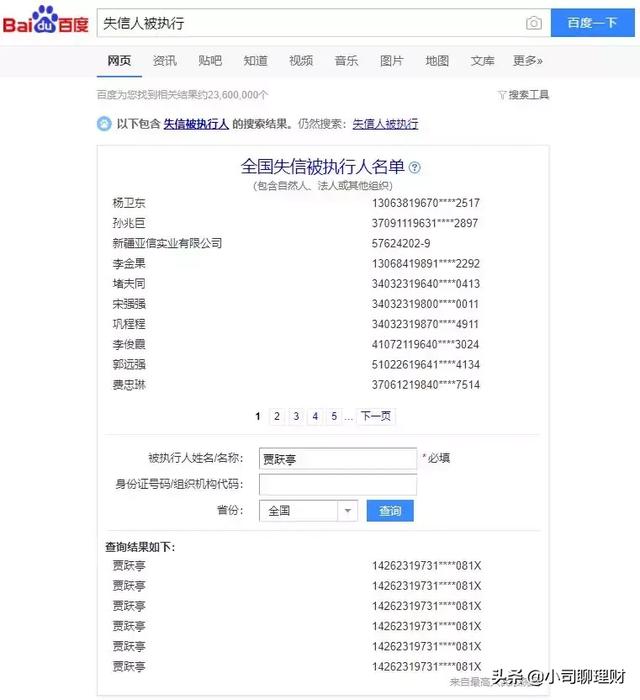Expand the 更多 tab menu
The height and width of the screenshot is (700, 640).
click(527, 61)
